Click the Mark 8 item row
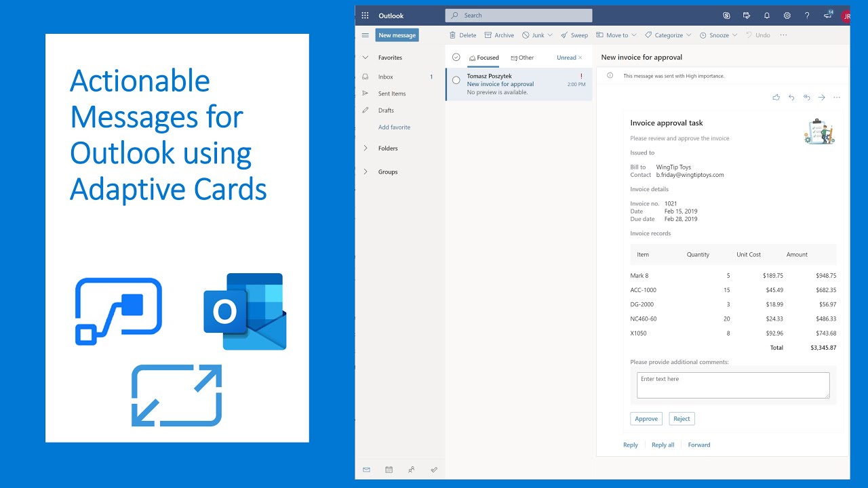This screenshot has width=868, height=488. [733, 276]
